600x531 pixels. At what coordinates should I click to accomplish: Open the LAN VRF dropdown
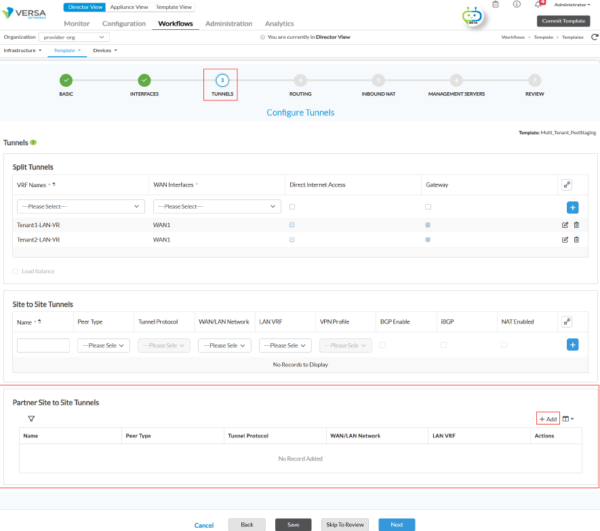285,345
